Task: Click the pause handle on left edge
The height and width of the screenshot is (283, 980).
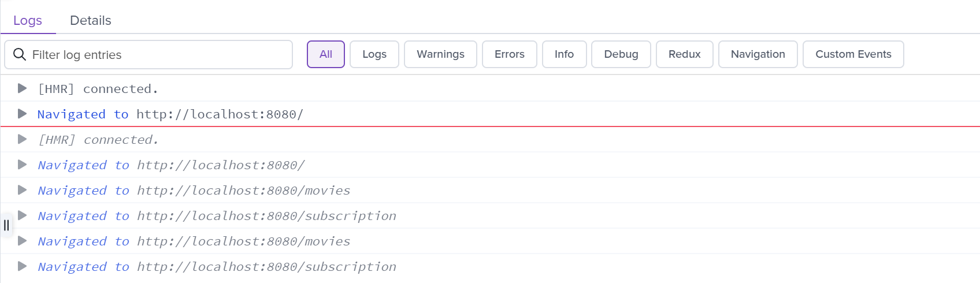Action: [6, 225]
